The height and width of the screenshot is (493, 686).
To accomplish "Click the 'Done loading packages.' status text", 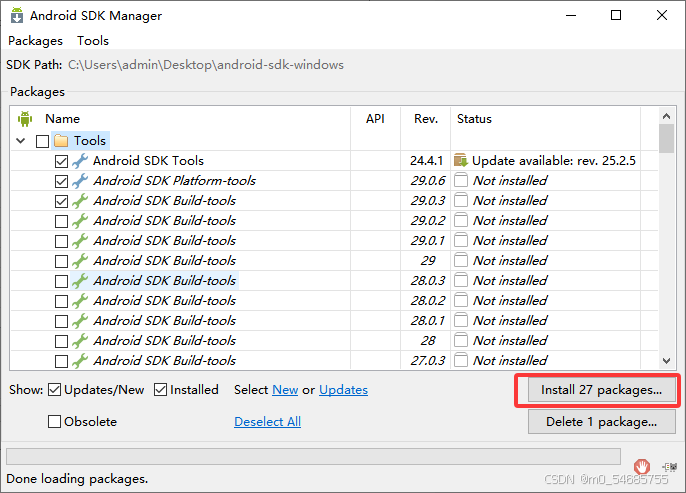I will click(77, 479).
